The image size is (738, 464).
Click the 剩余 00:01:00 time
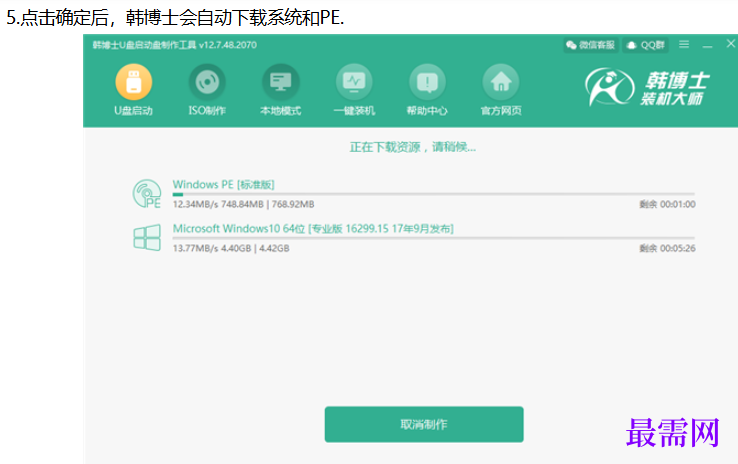point(667,204)
